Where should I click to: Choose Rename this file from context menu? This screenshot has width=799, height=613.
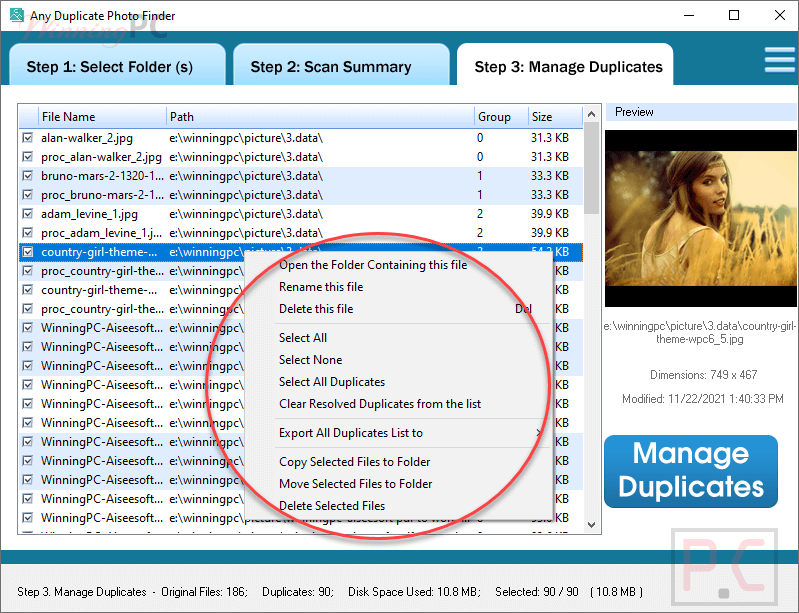[x=398, y=287]
